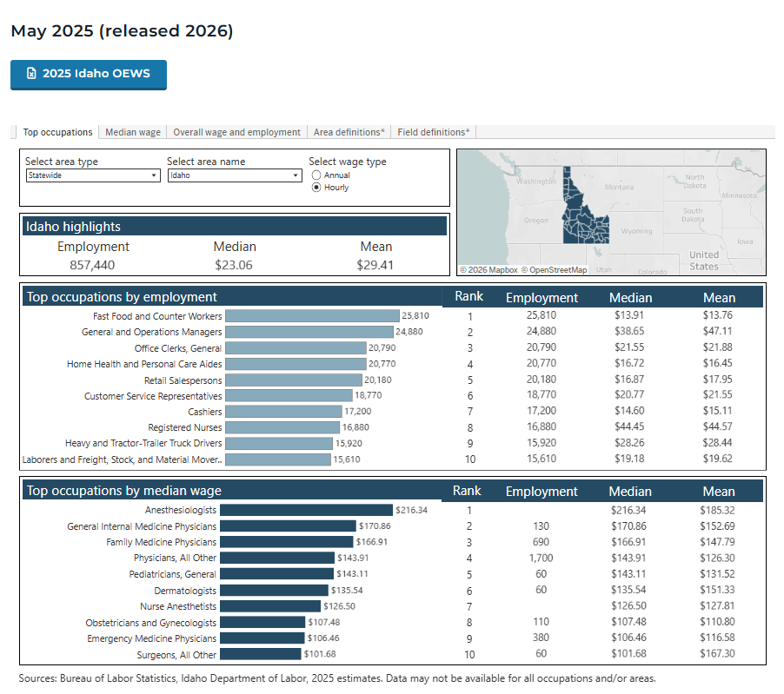Click the spreadsheet icon in the OEWS button
The height and width of the screenshot is (694, 784).
(31, 74)
